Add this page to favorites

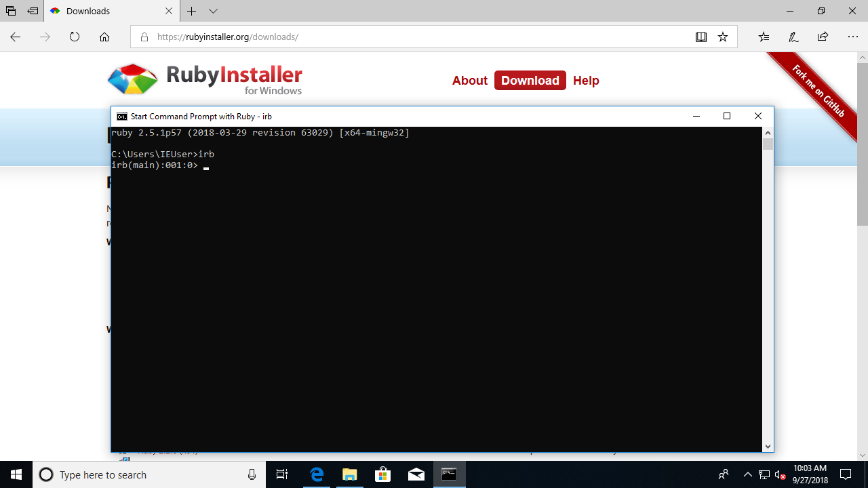[x=723, y=37]
